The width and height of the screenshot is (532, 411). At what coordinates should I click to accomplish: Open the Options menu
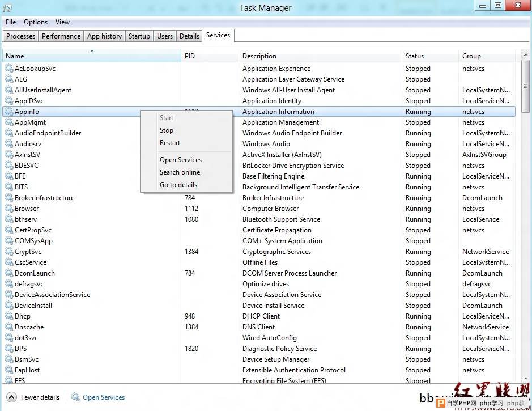[36, 22]
